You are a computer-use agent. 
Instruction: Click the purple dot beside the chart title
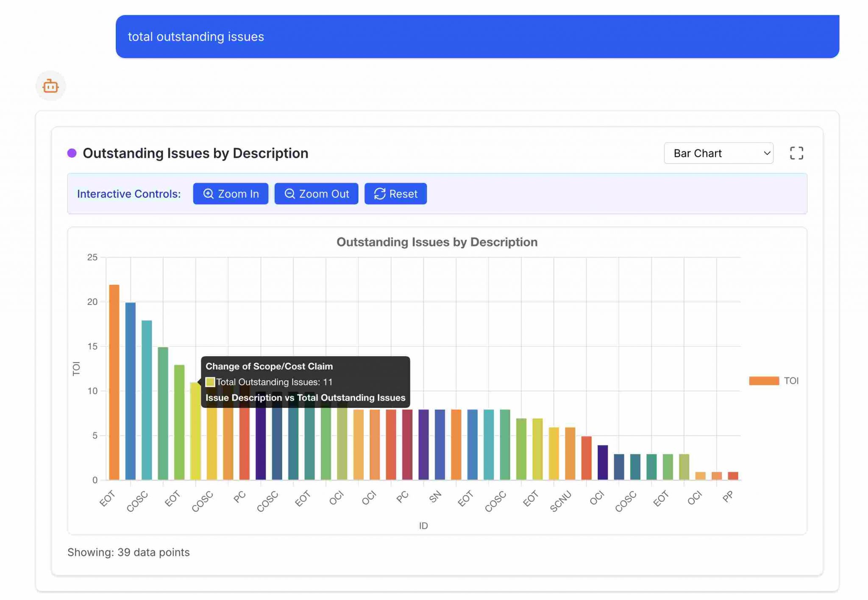click(x=71, y=153)
